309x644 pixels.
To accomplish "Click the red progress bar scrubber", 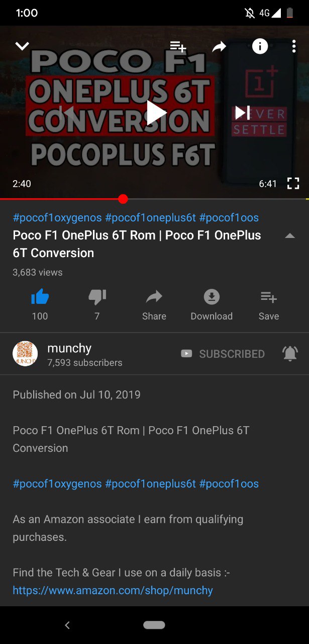I will click(123, 199).
